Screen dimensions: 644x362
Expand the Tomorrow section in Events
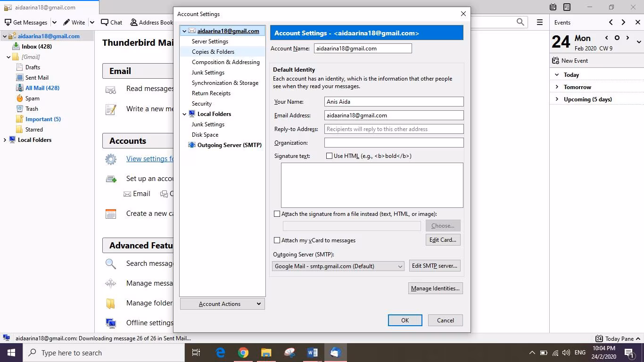click(x=557, y=87)
